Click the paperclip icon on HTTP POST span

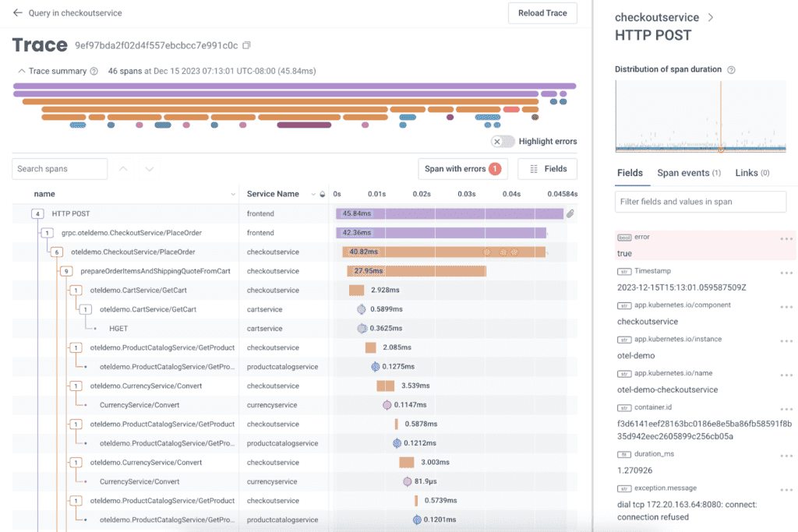pos(570,213)
